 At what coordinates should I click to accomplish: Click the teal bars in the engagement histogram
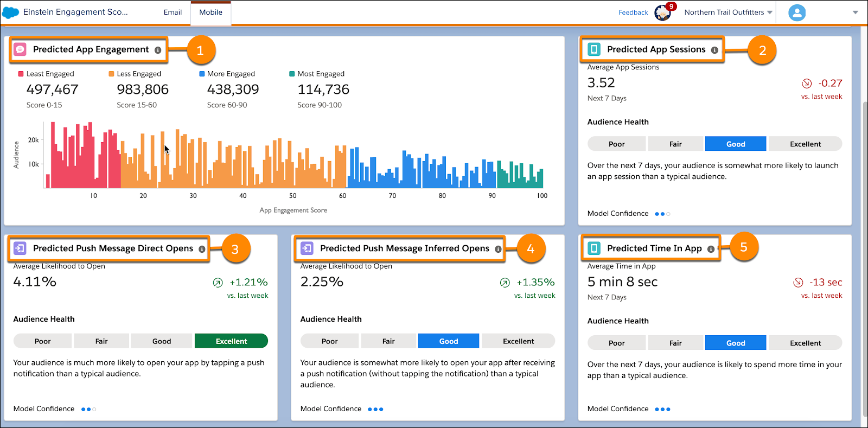coord(520,175)
